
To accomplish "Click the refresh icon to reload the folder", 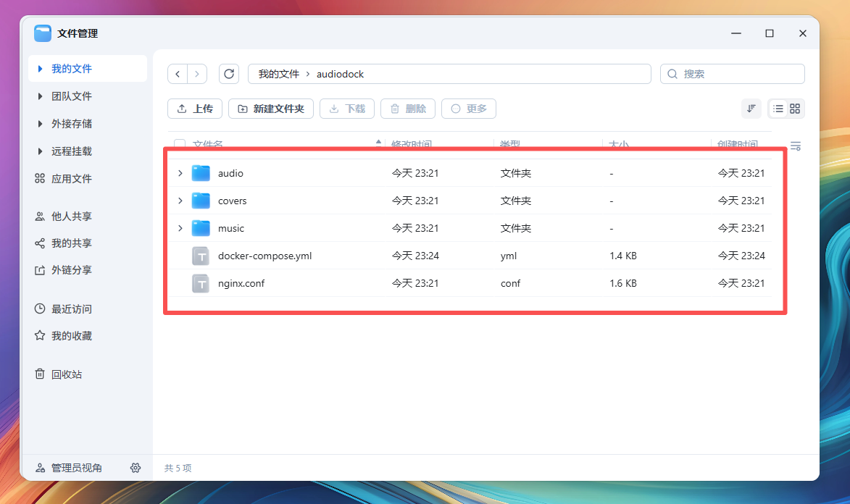I will point(229,73).
